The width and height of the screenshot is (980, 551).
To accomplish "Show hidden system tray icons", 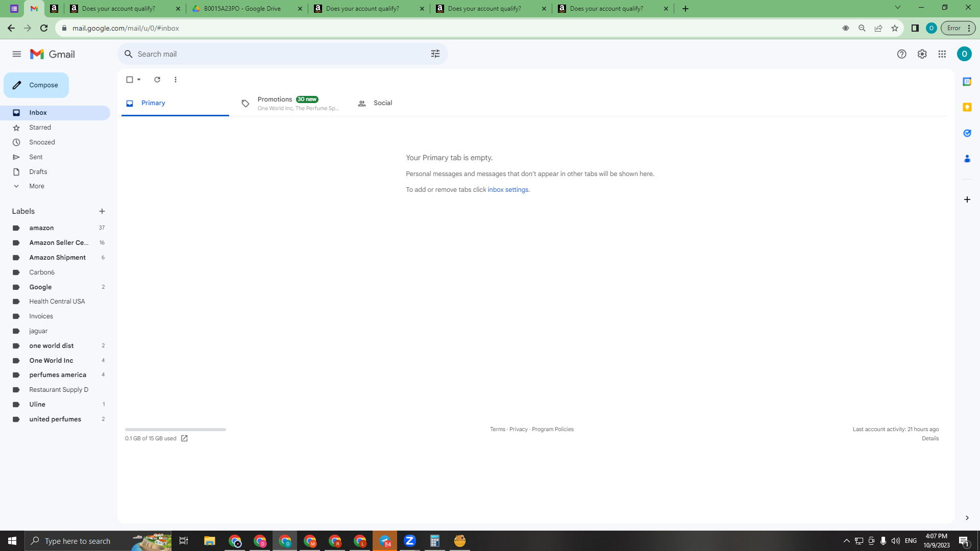I will pos(847,541).
